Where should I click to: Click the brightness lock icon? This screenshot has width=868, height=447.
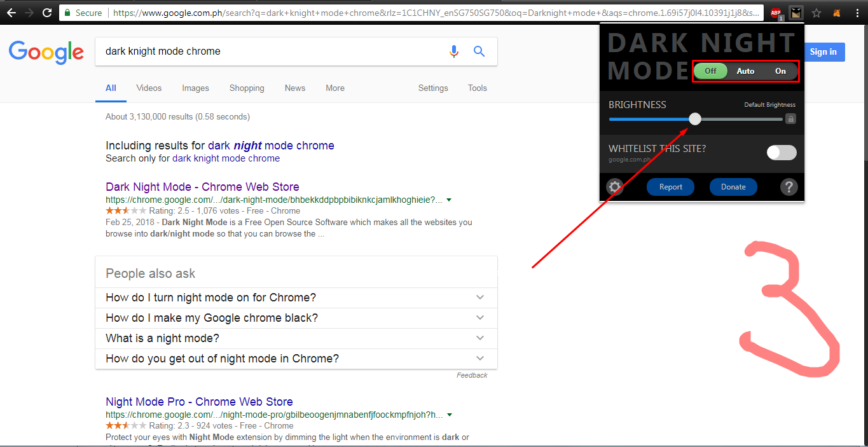click(x=790, y=119)
